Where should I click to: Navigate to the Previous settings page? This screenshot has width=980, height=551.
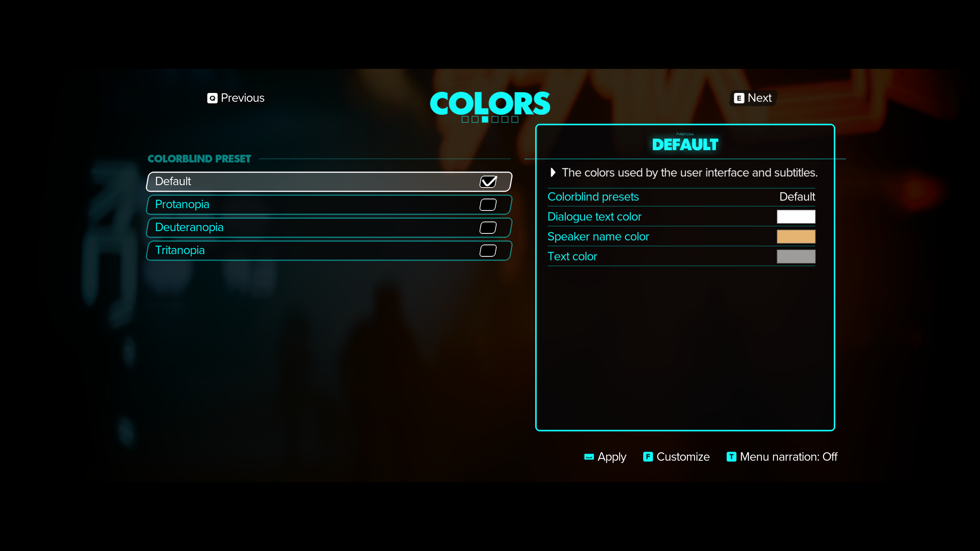[235, 98]
